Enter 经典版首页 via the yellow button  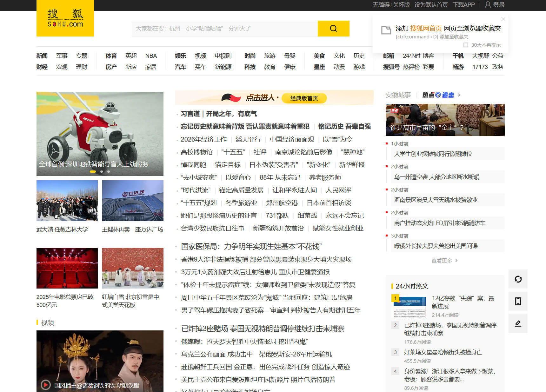click(x=304, y=98)
